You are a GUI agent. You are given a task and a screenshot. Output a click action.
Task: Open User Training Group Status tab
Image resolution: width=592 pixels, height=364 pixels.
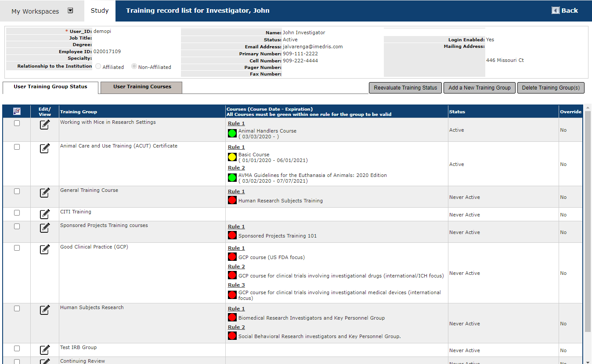coord(51,87)
